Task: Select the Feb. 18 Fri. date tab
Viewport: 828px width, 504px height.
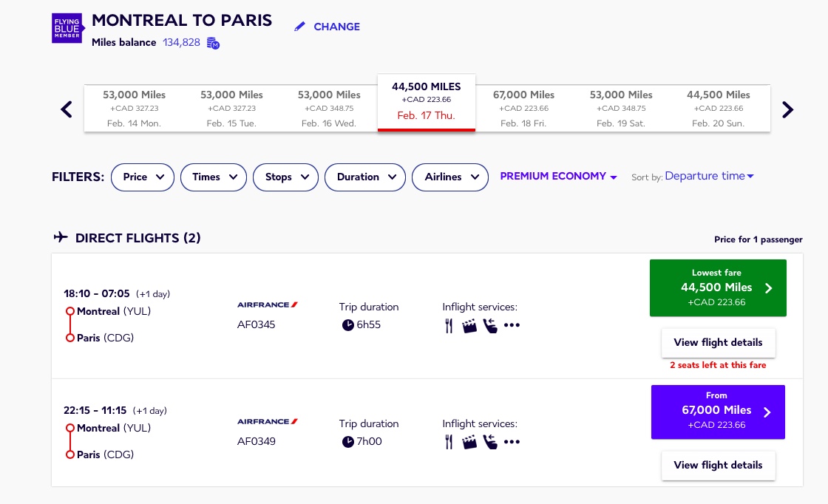Action: [x=524, y=109]
